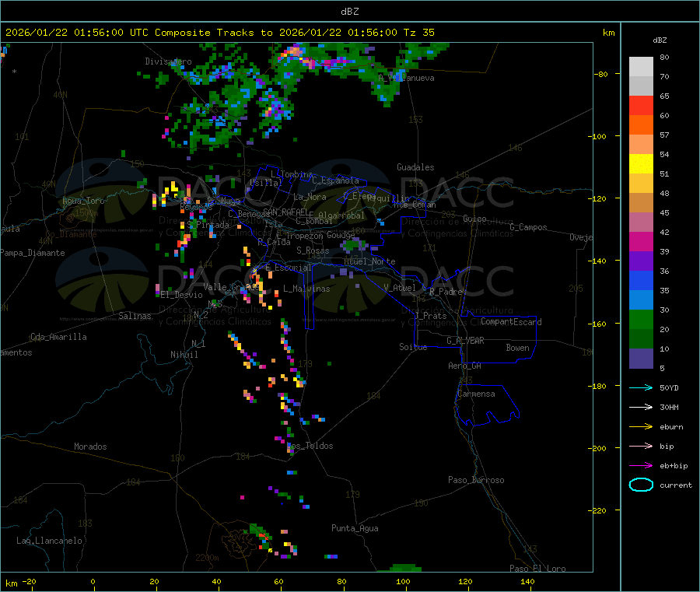Select the orange 60 dBZ legend swatch

(x=641, y=125)
